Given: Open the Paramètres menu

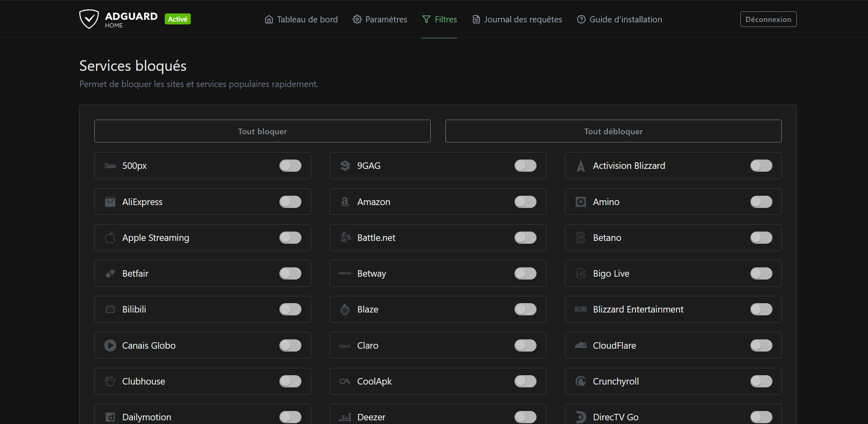Looking at the screenshot, I should [380, 19].
